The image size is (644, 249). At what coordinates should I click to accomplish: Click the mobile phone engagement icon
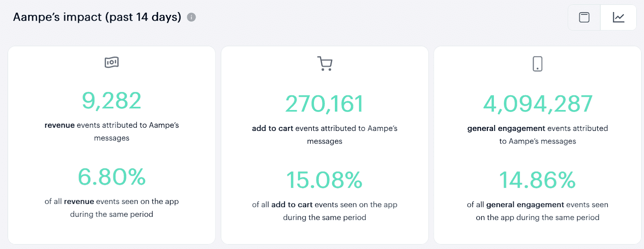click(537, 64)
